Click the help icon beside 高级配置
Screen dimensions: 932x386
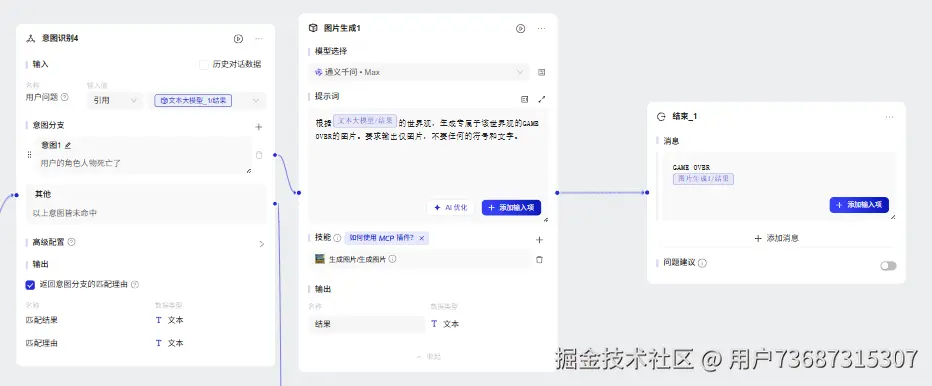pyautogui.click(x=71, y=242)
